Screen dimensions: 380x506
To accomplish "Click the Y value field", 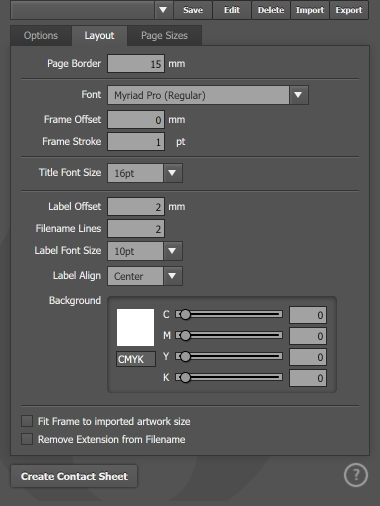I will [308, 357].
